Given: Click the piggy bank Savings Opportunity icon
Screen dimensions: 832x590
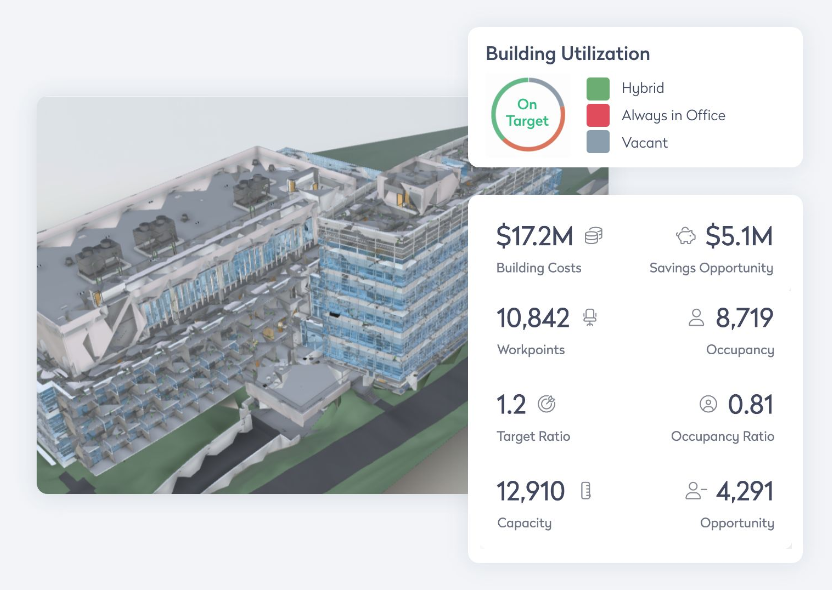Looking at the screenshot, I should coord(686,236).
